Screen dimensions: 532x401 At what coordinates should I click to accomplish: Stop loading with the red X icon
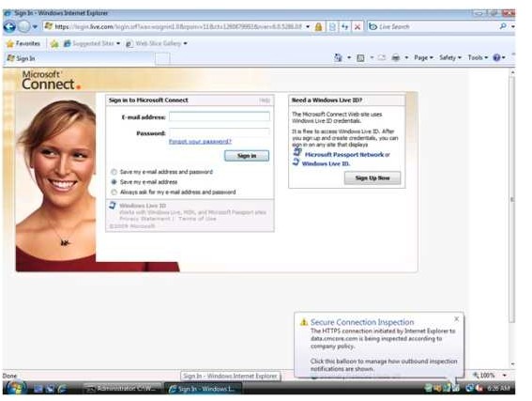[357, 27]
